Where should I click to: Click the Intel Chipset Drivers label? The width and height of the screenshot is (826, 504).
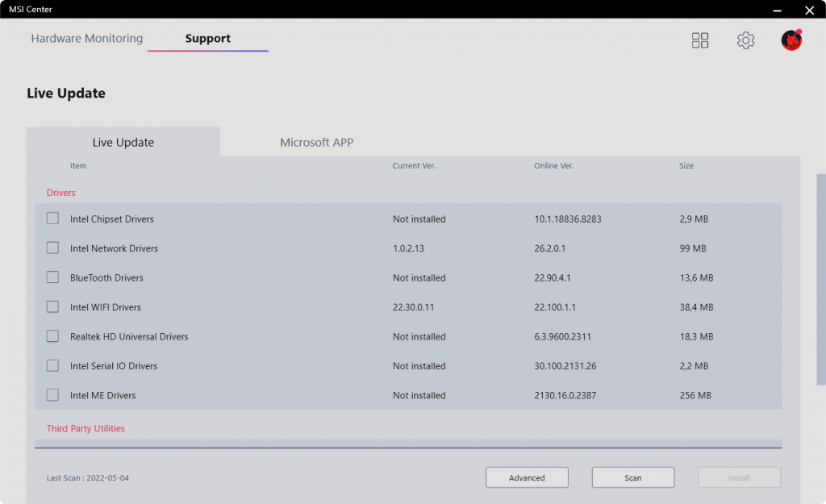pyautogui.click(x=111, y=219)
